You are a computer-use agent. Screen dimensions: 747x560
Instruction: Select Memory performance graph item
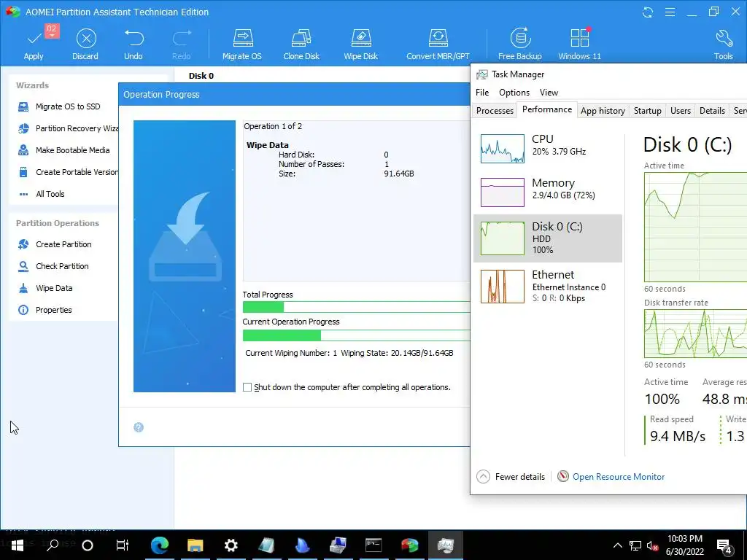click(x=548, y=192)
